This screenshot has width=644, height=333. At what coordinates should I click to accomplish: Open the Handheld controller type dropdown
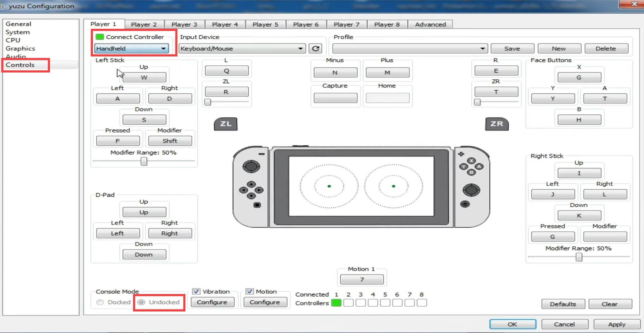132,49
